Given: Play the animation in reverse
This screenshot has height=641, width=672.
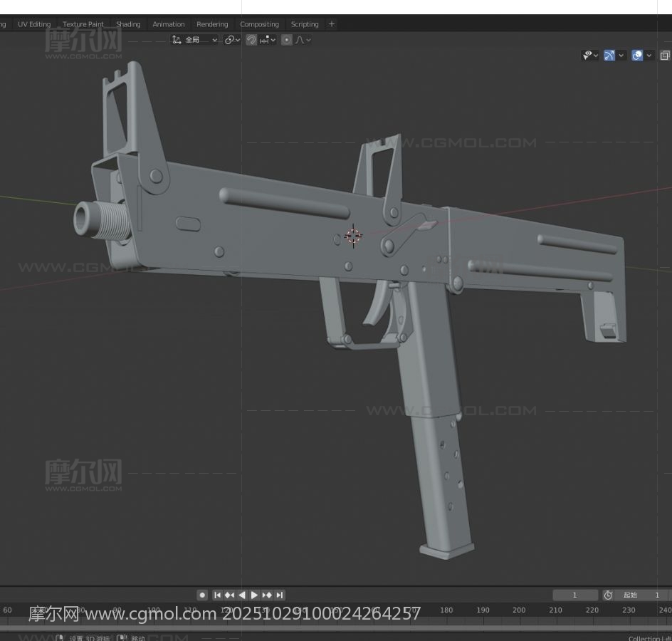Looking at the screenshot, I should (242, 595).
